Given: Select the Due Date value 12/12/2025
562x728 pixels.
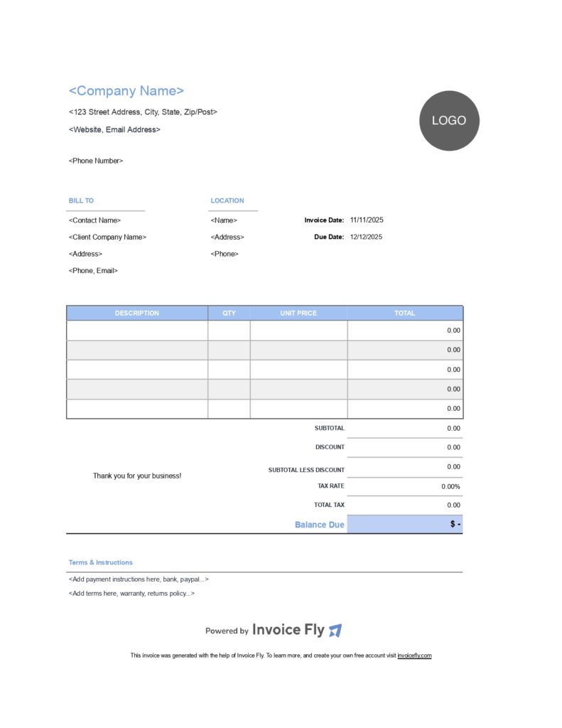Looking at the screenshot, I should point(367,237).
